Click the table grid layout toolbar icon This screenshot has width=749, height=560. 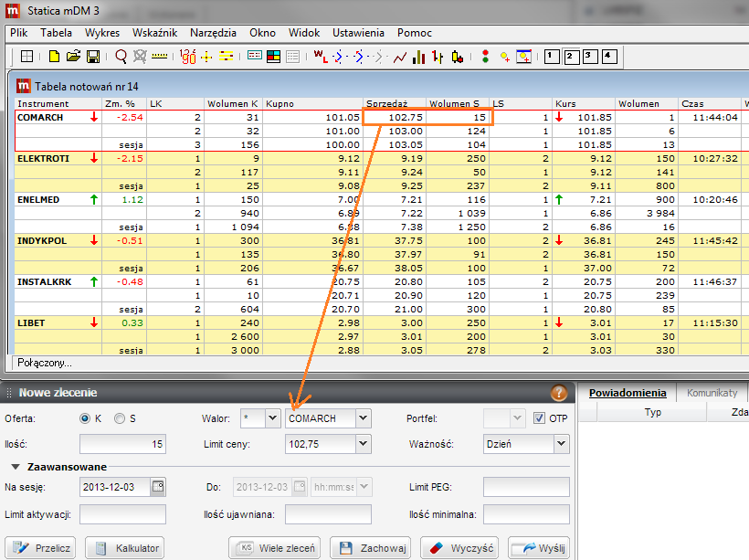tap(27, 57)
